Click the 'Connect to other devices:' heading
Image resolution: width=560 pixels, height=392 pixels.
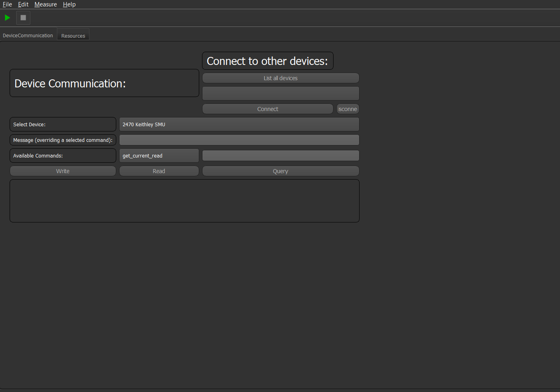click(x=268, y=61)
